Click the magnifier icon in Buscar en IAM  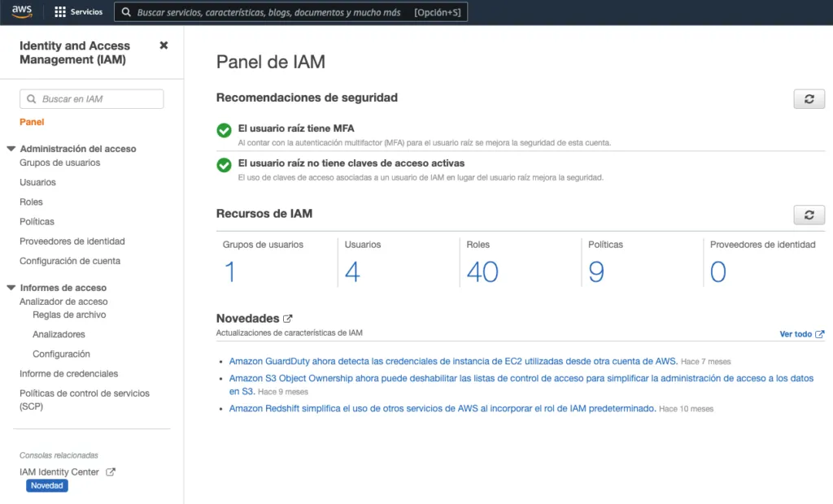pos(32,99)
